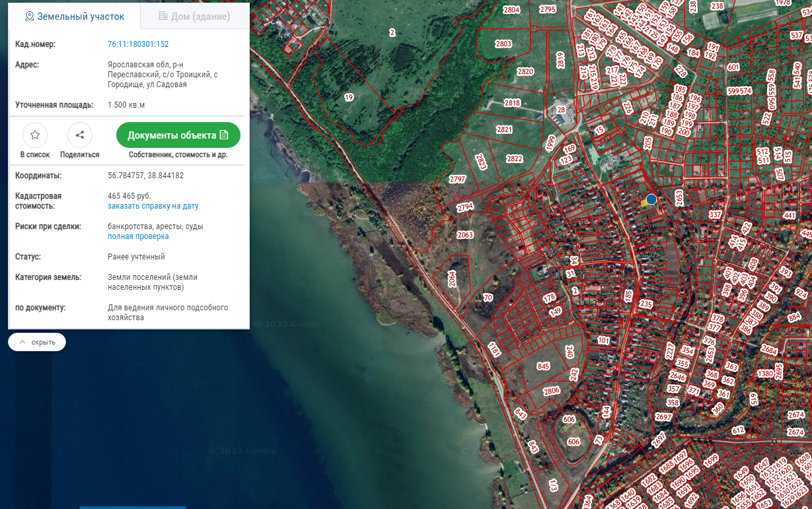Open the полная проверка link
The width and height of the screenshot is (812, 509).
(138, 236)
